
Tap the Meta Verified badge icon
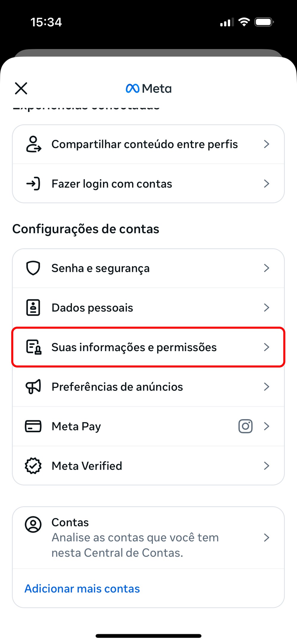click(33, 465)
